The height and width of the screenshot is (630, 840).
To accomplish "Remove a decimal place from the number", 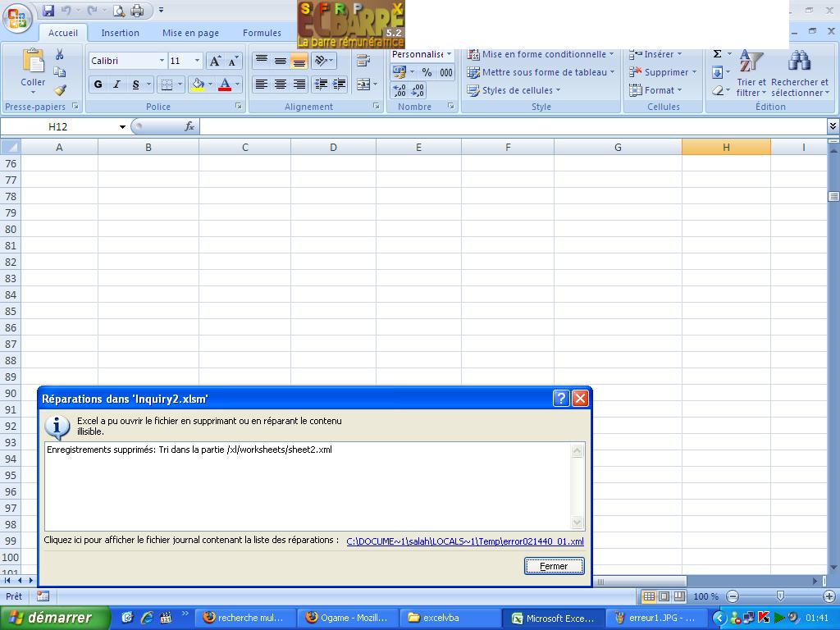I will [418, 90].
